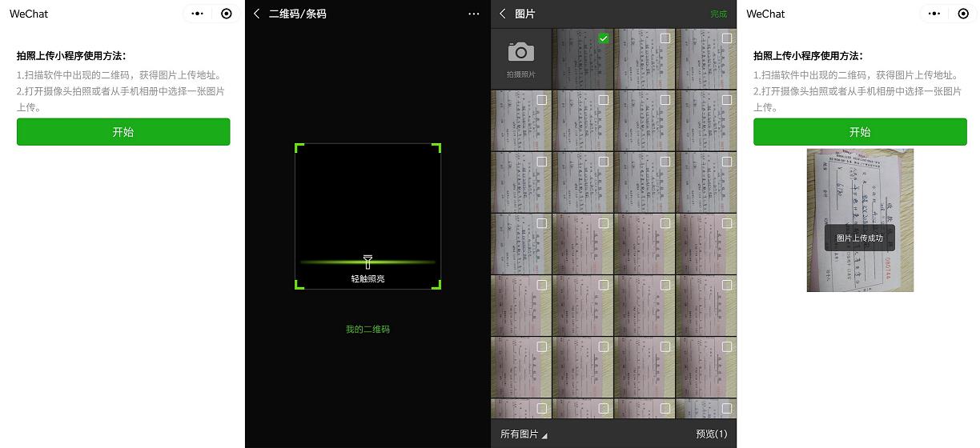Check the top-right photo in the picker grid
Image resolution: width=980 pixels, height=448 pixels.
(x=727, y=38)
